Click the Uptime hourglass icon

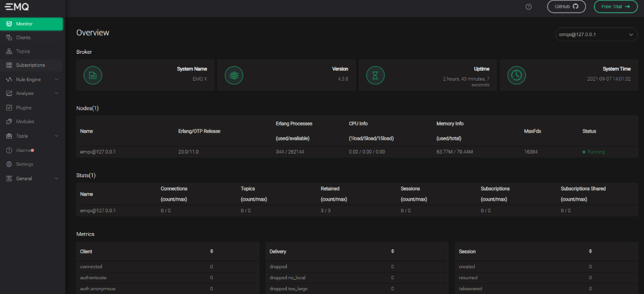[x=375, y=75]
